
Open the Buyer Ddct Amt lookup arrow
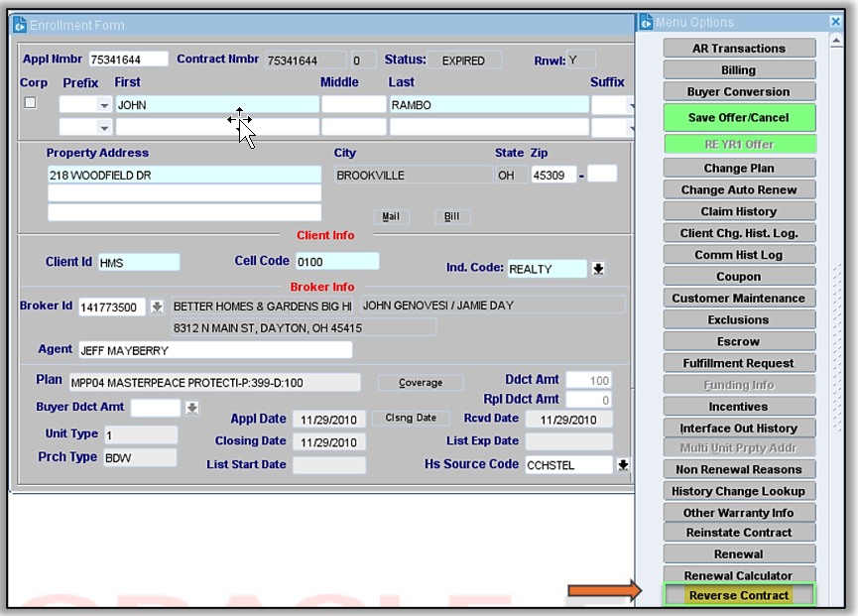192,408
